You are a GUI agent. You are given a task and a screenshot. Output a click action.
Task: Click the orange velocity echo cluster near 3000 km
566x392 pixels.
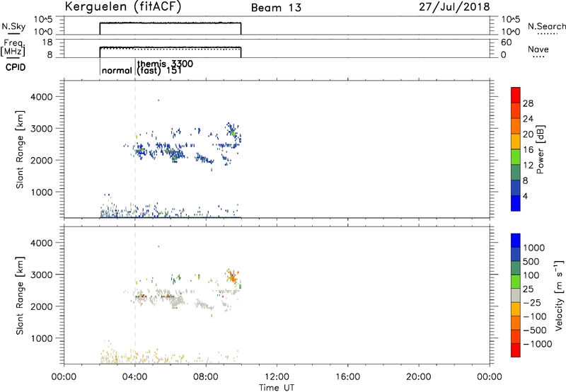(x=232, y=277)
